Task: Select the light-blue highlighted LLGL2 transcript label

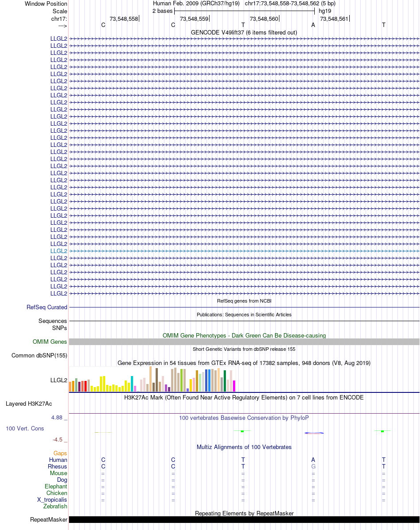Action: (x=59, y=251)
